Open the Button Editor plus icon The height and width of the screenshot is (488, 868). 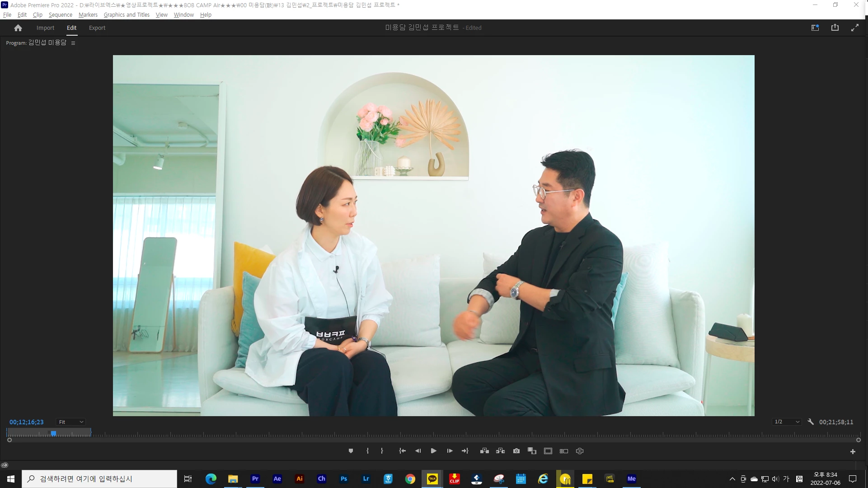click(x=853, y=451)
